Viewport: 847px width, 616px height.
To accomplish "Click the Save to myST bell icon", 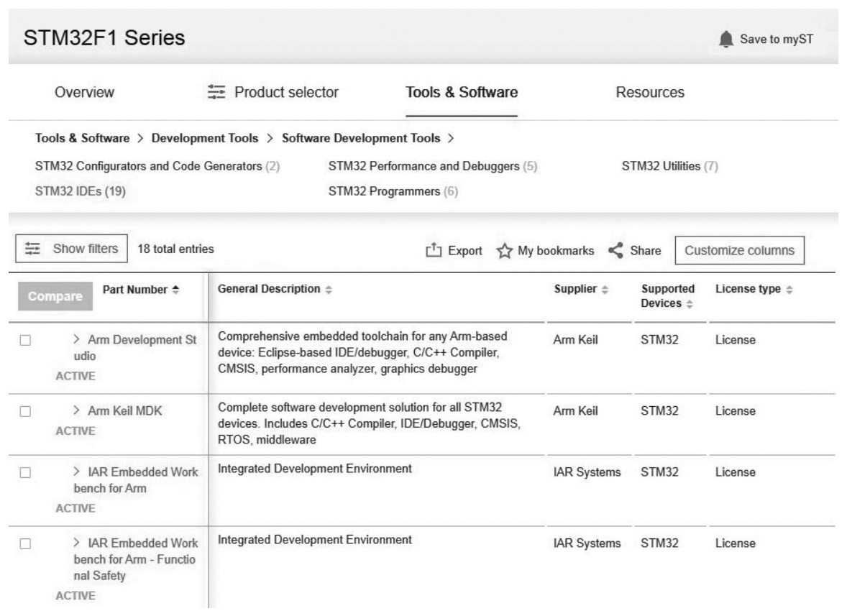I will [x=724, y=39].
